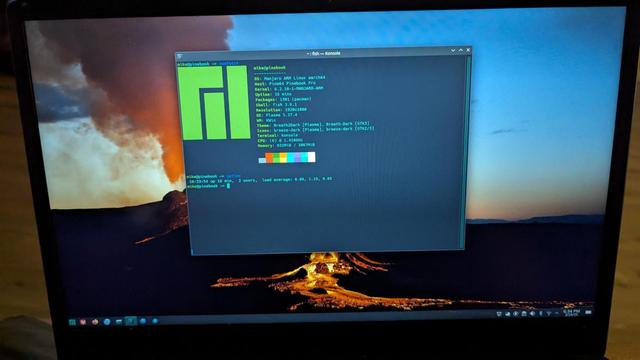Click the 'Terminal: Konsole' line

pyautogui.click(x=278, y=135)
